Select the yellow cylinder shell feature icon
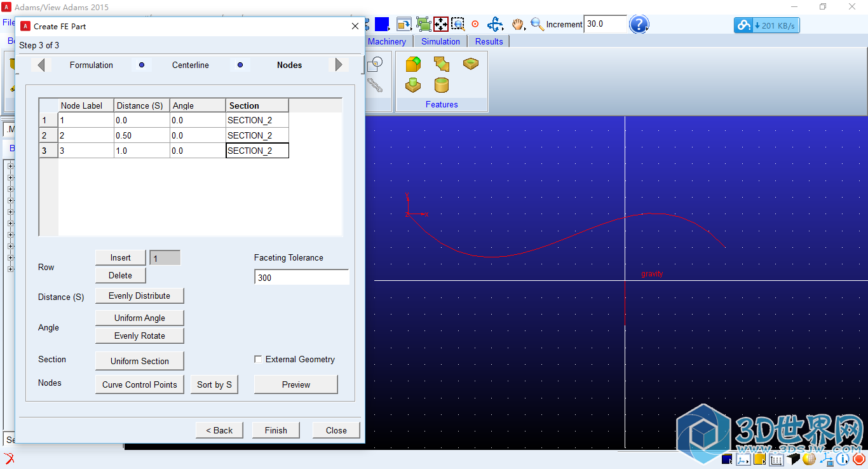The width and height of the screenshot is (868, 469). [x=442, y=85]
